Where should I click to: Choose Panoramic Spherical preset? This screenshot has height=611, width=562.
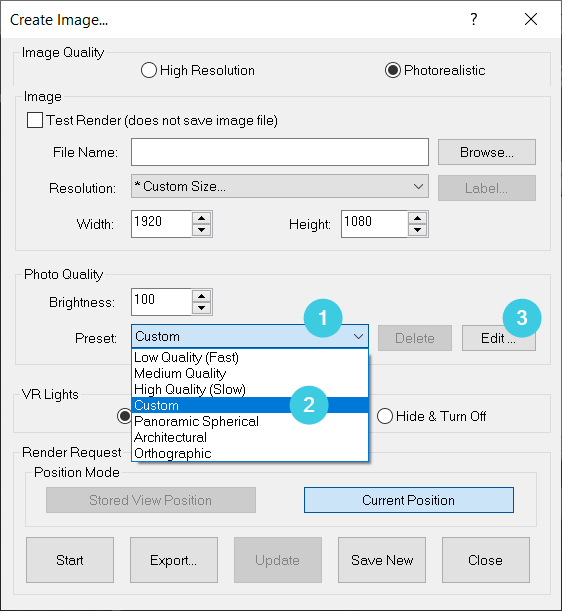250,421
